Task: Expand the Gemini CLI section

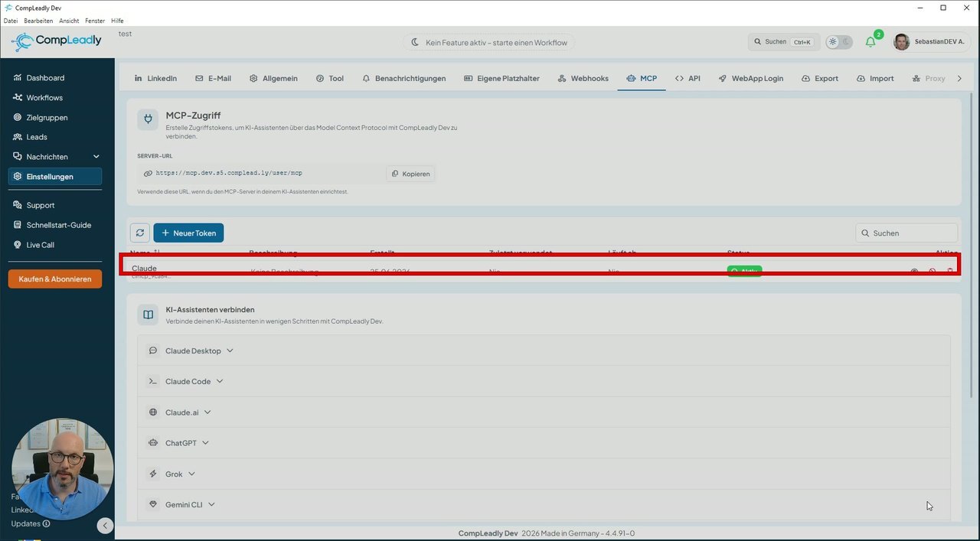Action: pyautogui.click(x=544, y=505)
